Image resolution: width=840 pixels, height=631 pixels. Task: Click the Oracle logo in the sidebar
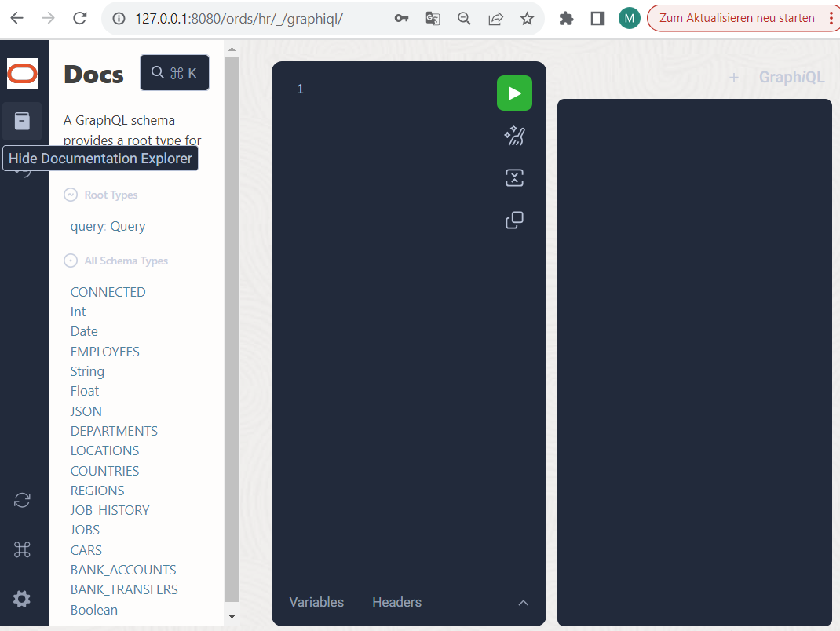coord(21,73)
